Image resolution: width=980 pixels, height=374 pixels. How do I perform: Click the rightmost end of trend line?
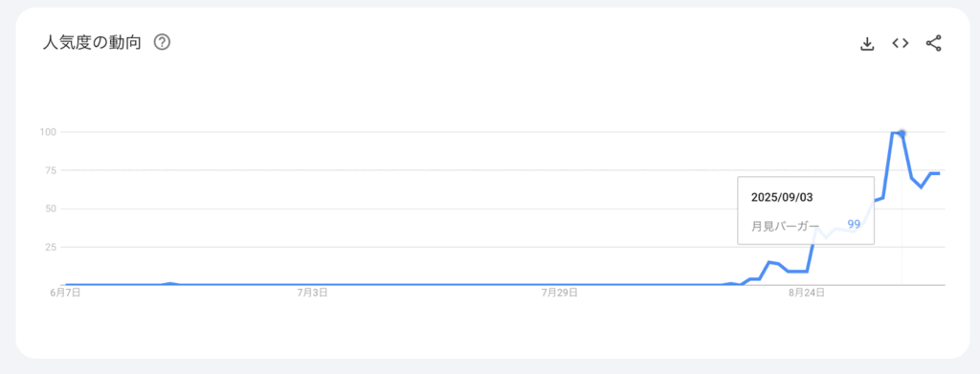pos(939,173)
